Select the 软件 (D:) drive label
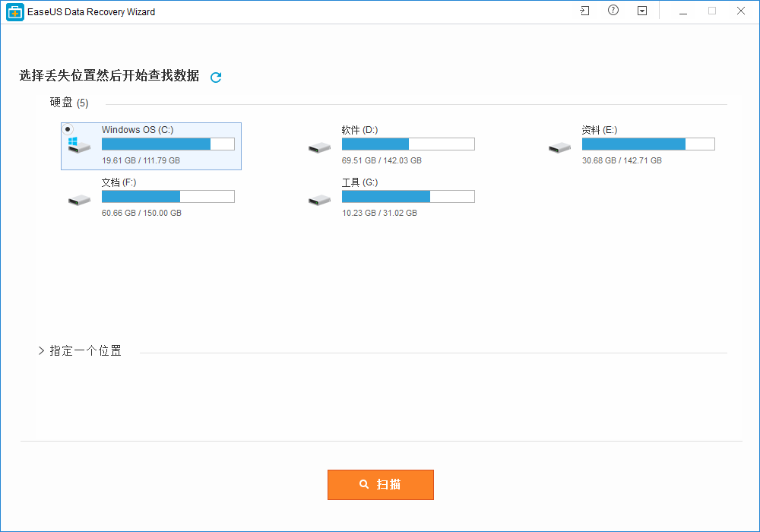This screenshot has width=760, height=532. [359, 130]
